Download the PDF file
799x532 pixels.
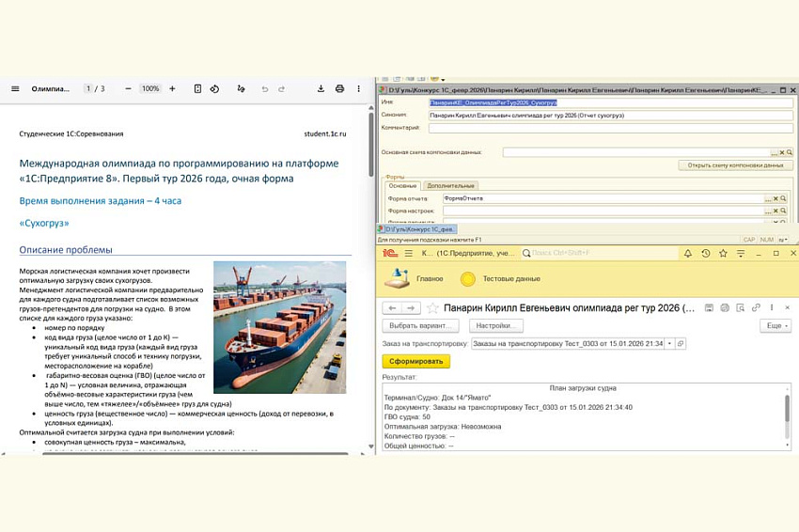pos(321,88)
